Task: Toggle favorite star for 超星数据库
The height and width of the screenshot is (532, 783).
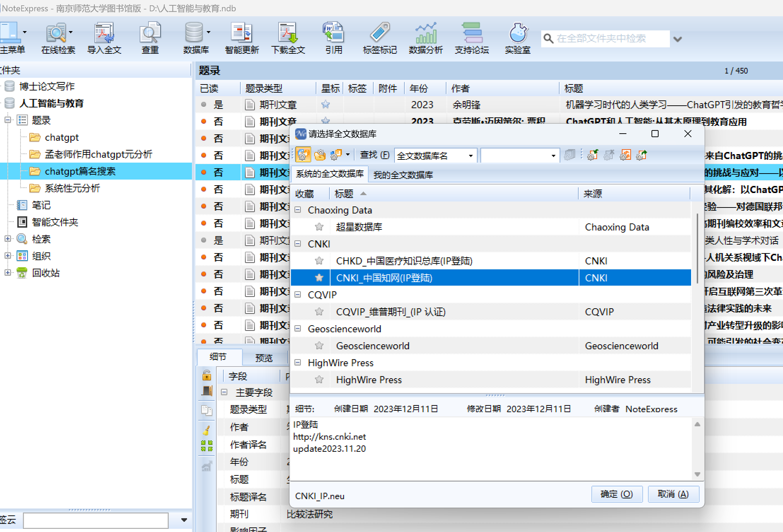Action: 319,227
